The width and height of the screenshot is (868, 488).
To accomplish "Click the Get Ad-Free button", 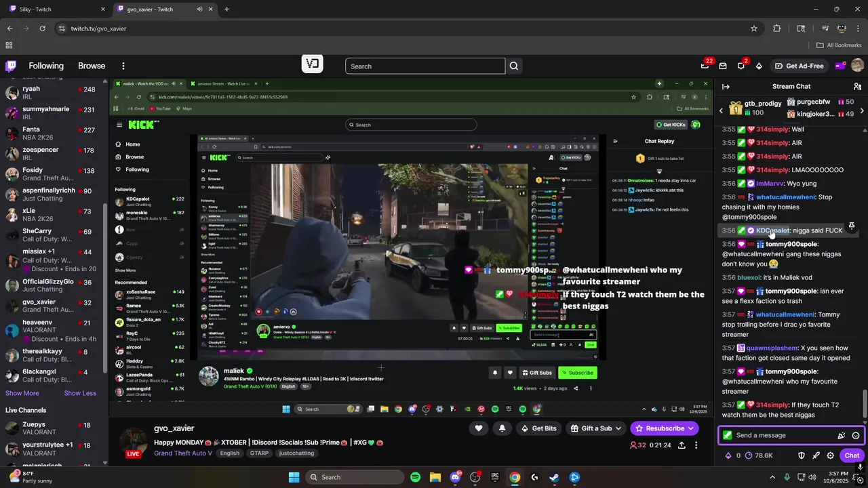I will (x=799, y=66).
